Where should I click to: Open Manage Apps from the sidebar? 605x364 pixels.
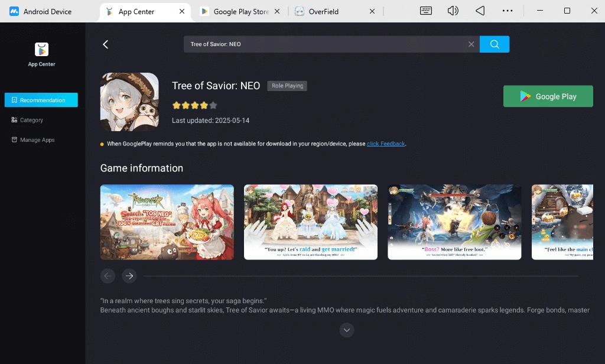click(x=38, y=139)
